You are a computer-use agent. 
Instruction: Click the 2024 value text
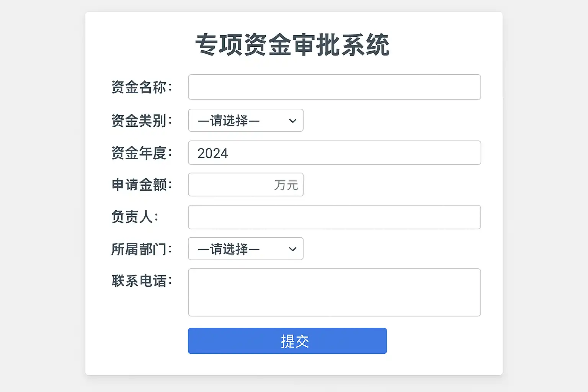[213, 154]
